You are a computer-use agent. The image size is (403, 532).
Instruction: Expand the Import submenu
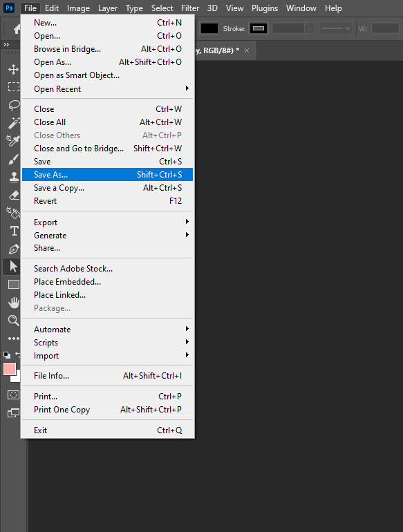(x=107, y=356)
